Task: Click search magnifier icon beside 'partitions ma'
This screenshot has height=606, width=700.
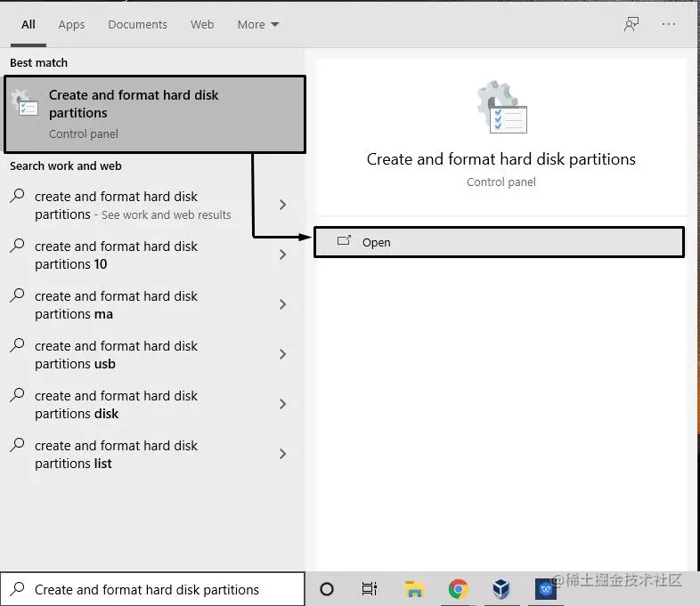Action: pyautogui.click(x=17, y=295)
